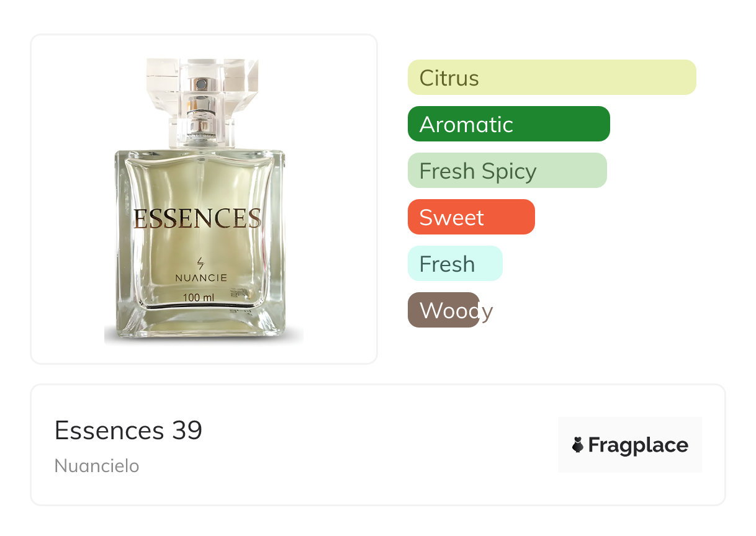Screen dimensions: 756x536
Task: Select the green Aromatic accord bar
Action: [508, 124]
